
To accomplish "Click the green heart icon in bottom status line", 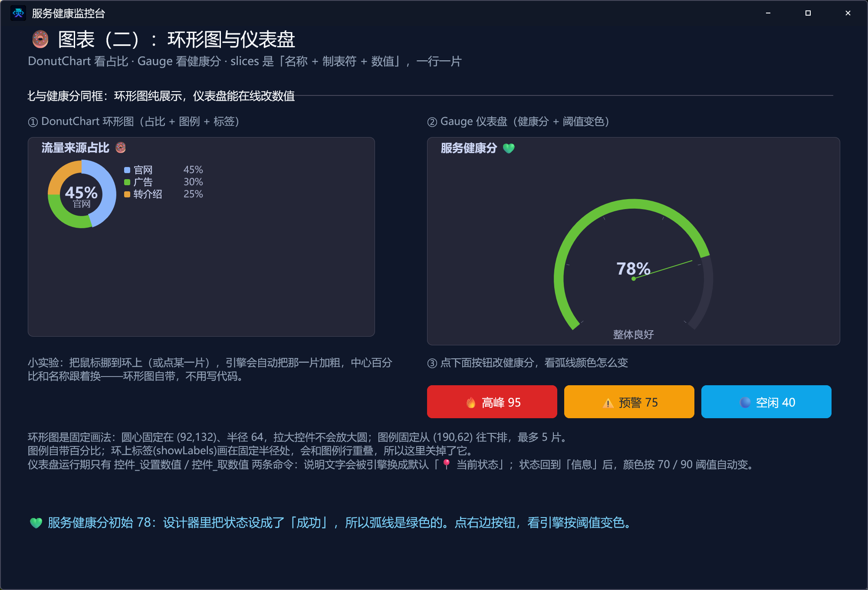I will [36, 523].
